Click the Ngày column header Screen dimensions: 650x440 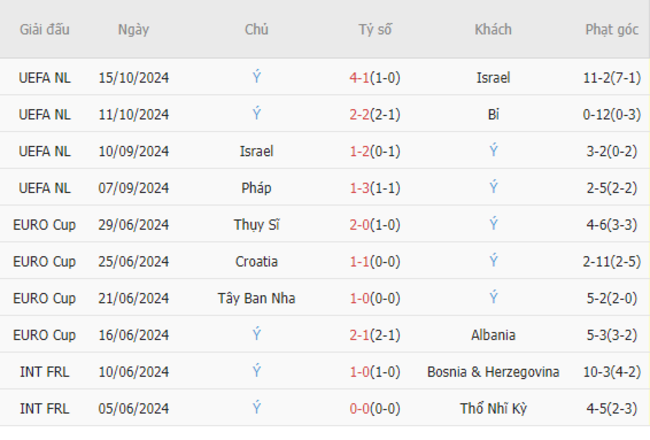133,30
